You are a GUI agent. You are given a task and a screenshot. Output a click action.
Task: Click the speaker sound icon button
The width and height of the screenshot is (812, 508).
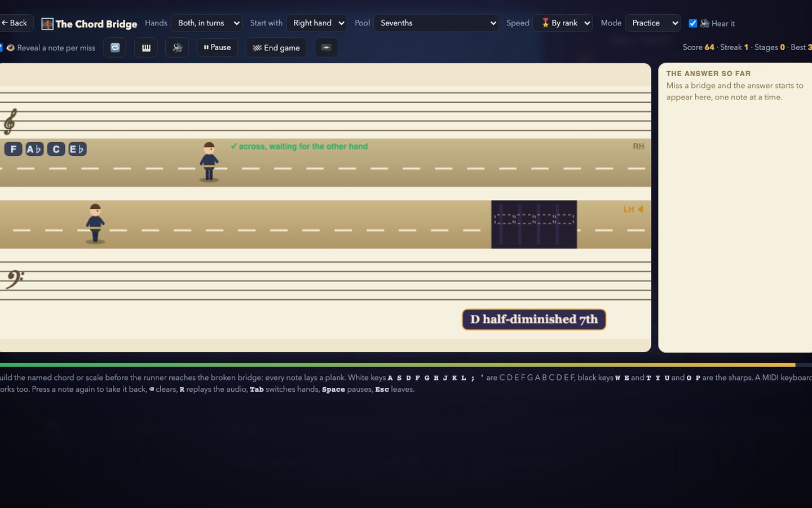pyautogui.click(x=177, y=47)
